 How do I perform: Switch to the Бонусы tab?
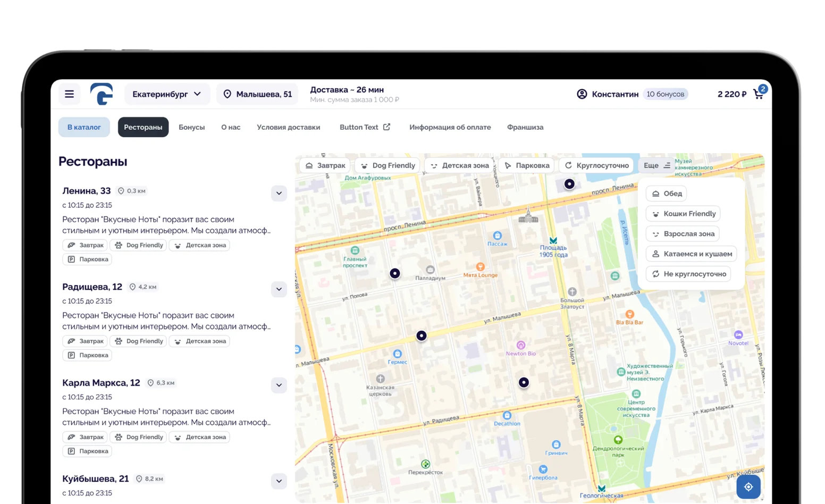pos(191,127)
